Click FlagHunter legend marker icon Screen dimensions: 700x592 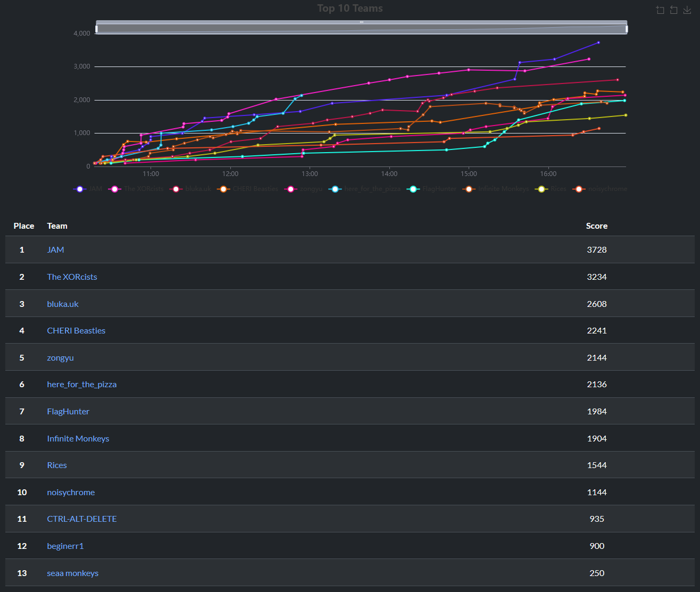[x=413, y=189]
